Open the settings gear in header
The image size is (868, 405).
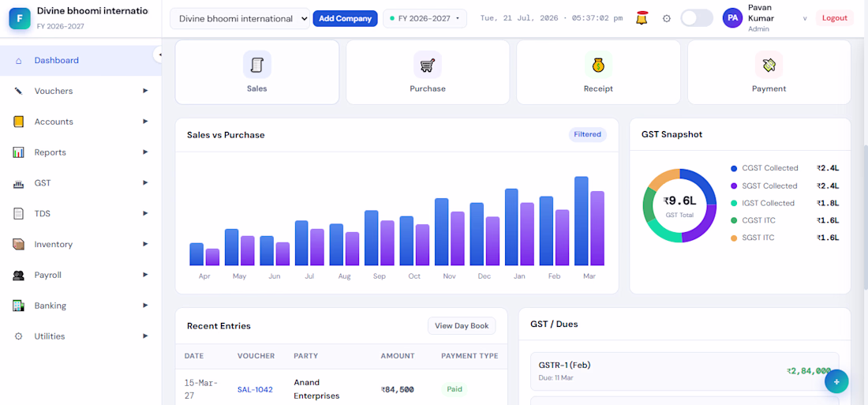click(x=667, y=18)
